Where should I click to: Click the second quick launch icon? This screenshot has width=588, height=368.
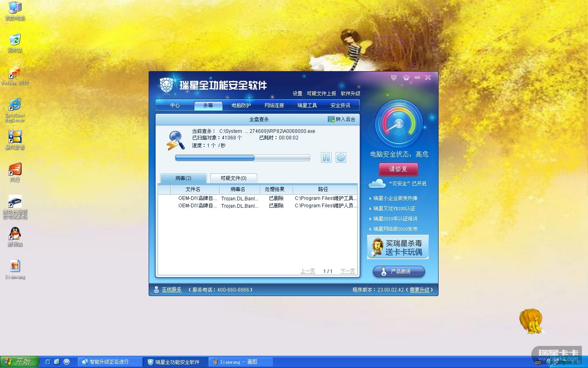[x=57, y=362]
